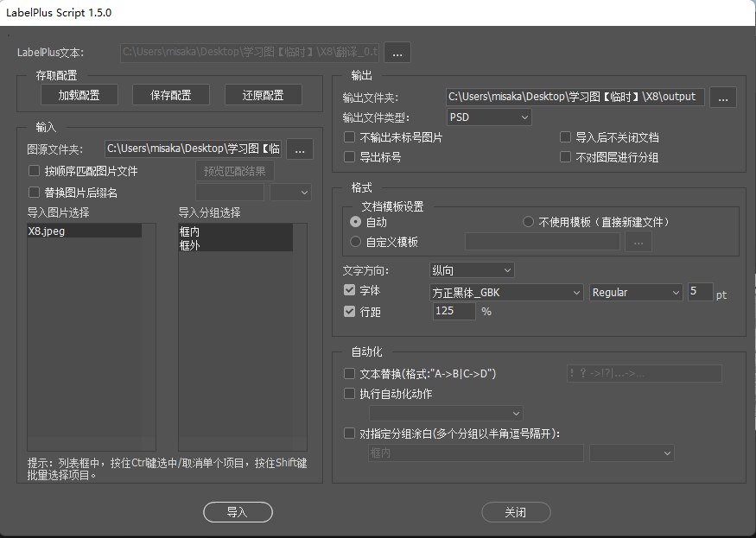
Task: Click the custom template path field
Action: [x=543, y=242]
